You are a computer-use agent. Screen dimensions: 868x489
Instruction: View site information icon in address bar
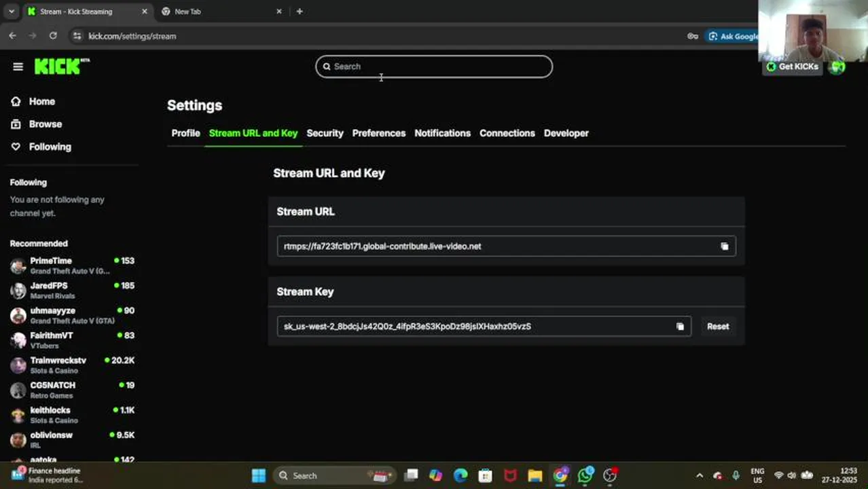[77, 36]
